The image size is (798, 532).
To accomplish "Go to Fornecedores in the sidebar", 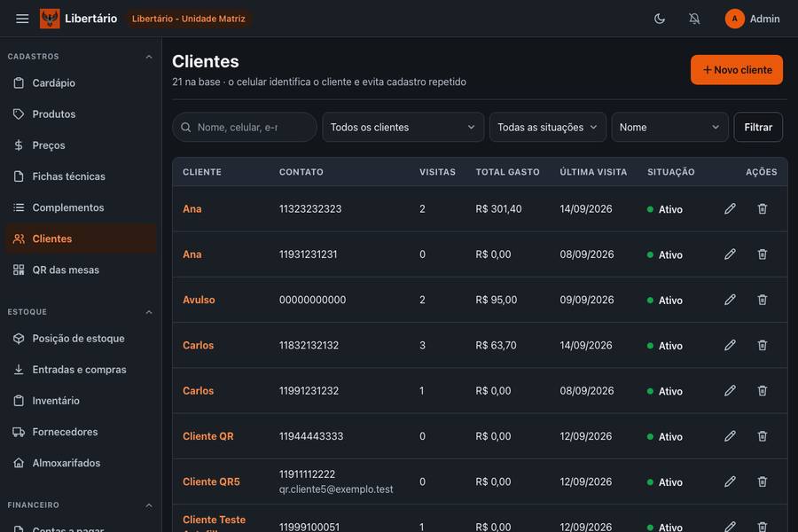I will click(x=81, y=432).
